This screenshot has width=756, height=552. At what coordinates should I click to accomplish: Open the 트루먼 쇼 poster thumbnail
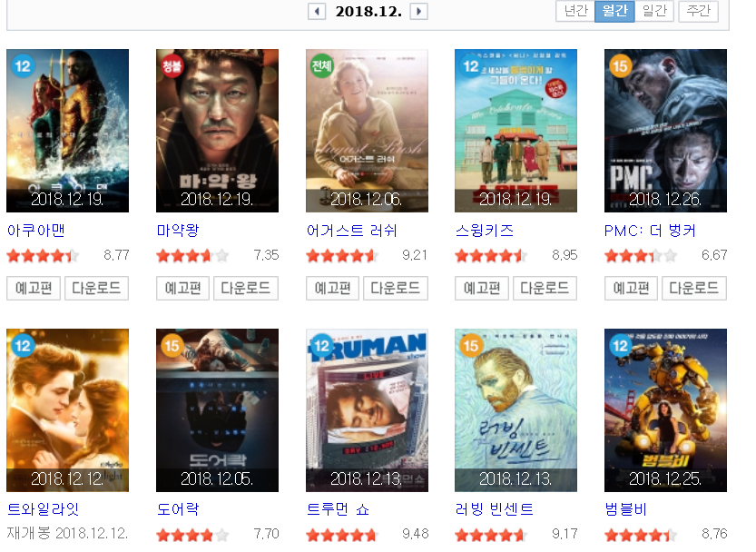point(367,410)
